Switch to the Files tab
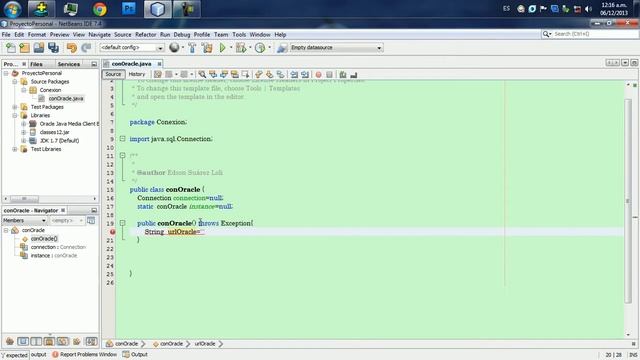The width and height of the screenshot is (640, 360). coord(37,64)
